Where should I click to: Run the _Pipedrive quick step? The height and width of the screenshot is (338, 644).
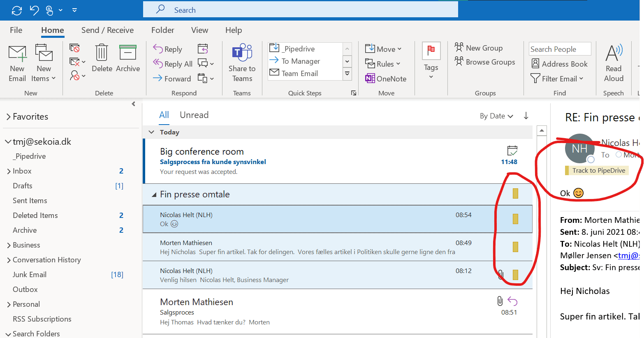tap(305, 49)
